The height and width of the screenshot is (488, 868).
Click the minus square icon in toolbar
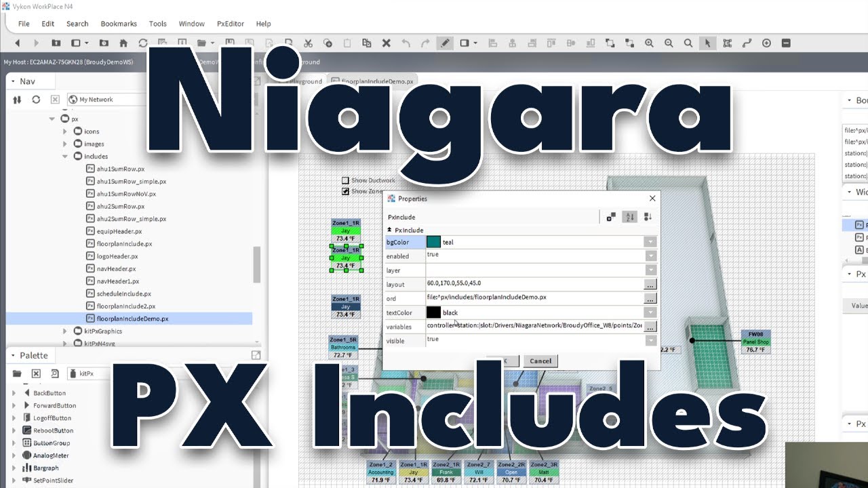click(787, 43)
